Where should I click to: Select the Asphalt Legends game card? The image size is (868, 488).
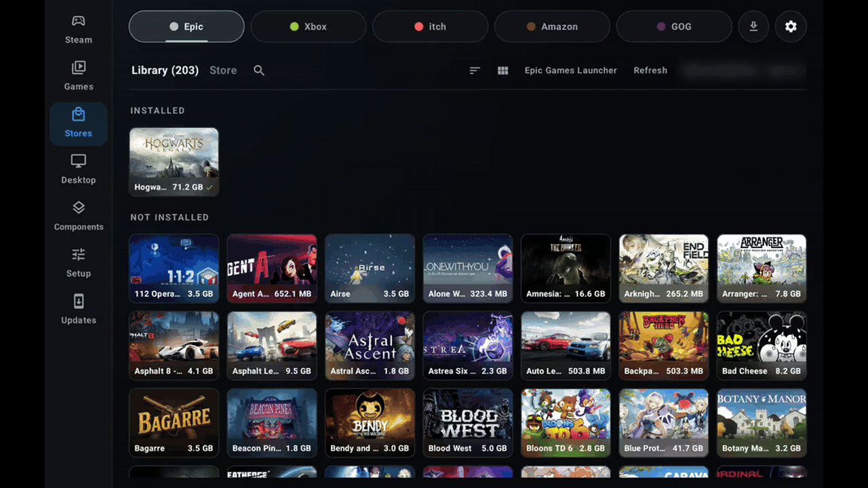(x=272, y=346)
